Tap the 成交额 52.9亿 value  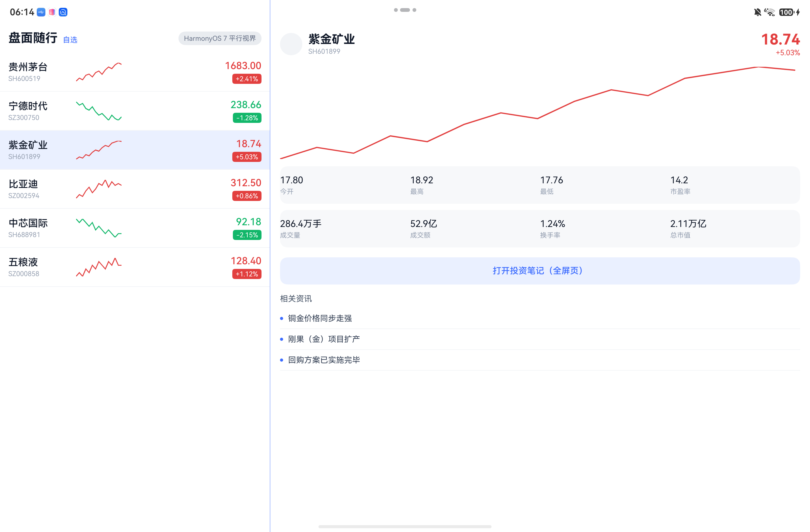(x=424, y=223)
